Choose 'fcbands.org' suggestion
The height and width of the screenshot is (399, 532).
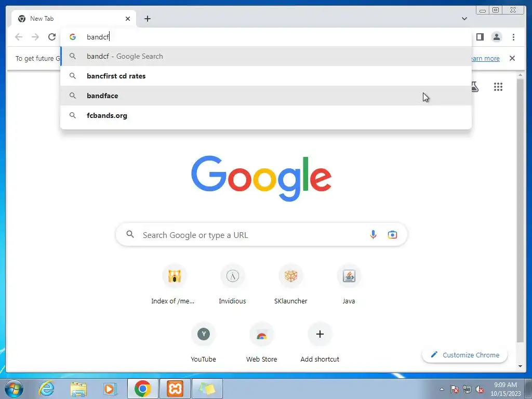(266, 115)
